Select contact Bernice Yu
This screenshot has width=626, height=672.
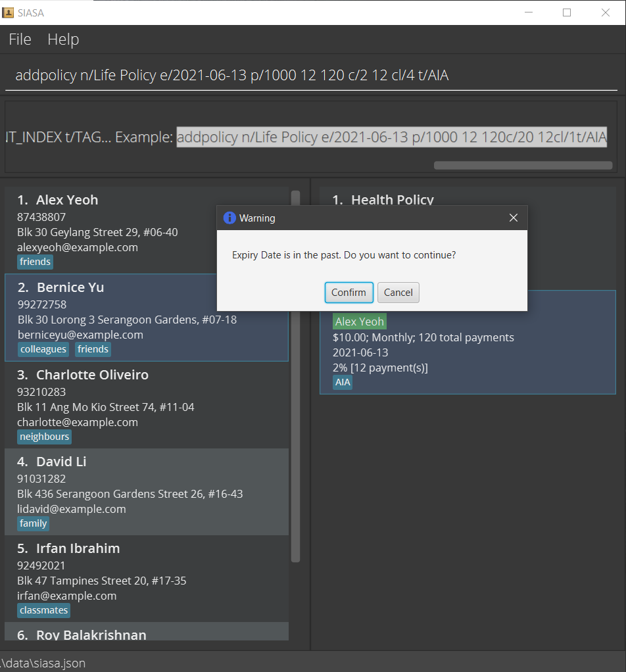(147, 318)
